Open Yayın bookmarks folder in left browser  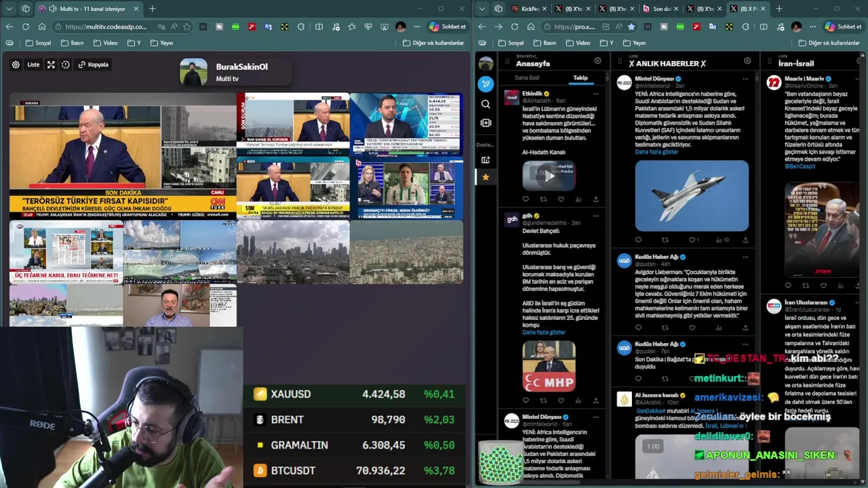[161, 43]
